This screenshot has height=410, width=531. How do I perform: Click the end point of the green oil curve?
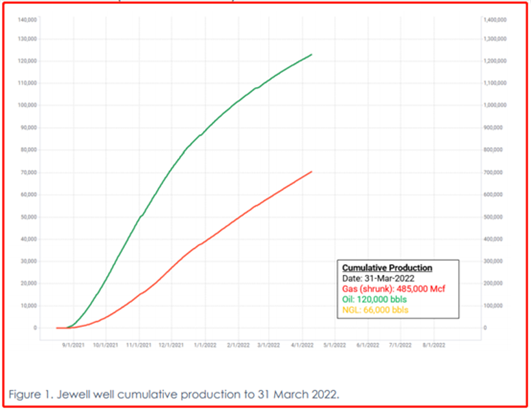point(311,55)
